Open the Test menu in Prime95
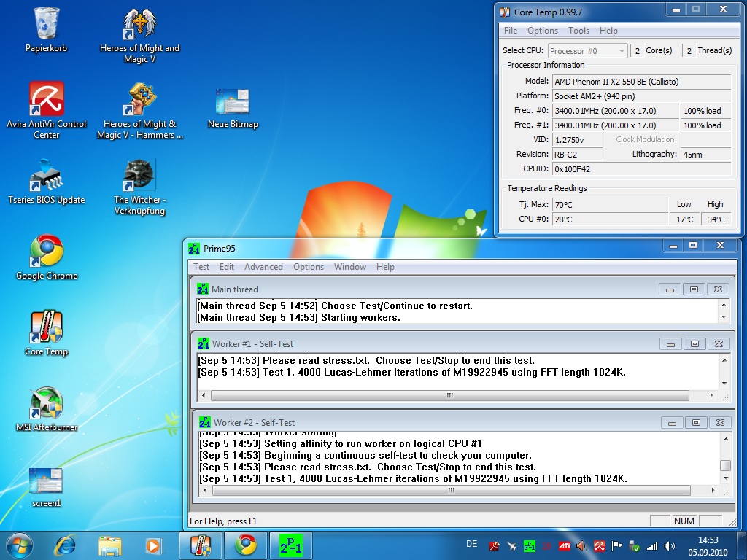Viewport: 747px width, 560px height. pos(201,267)
